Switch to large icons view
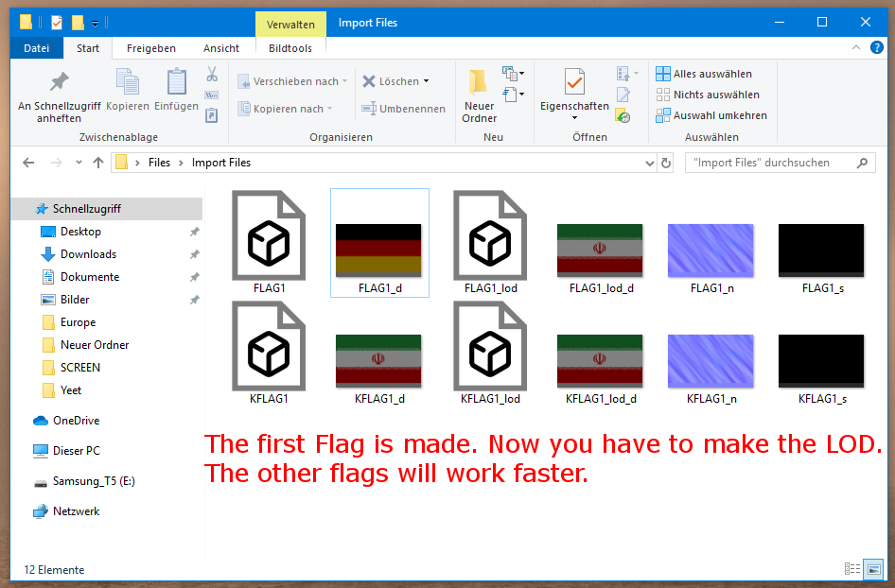The width and height of the screenshot is (895, 588). click(x=874, y=568)
